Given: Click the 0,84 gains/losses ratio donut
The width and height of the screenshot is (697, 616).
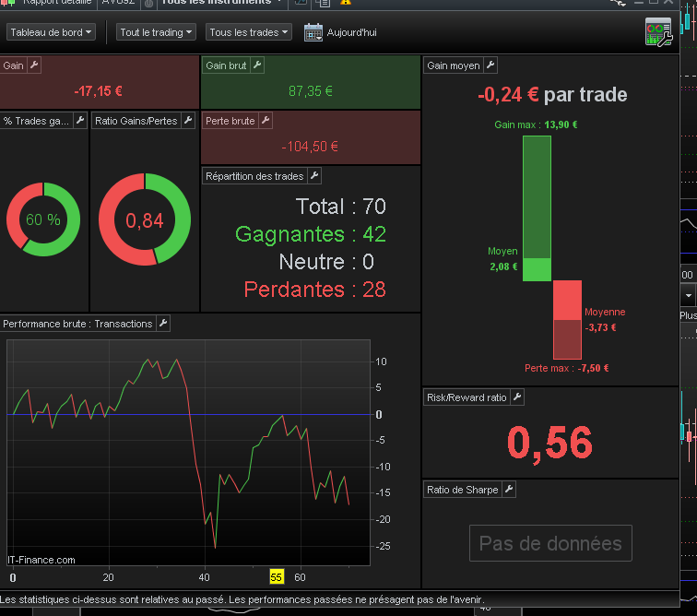Looking at the screenshot, I should click(145, 219).
